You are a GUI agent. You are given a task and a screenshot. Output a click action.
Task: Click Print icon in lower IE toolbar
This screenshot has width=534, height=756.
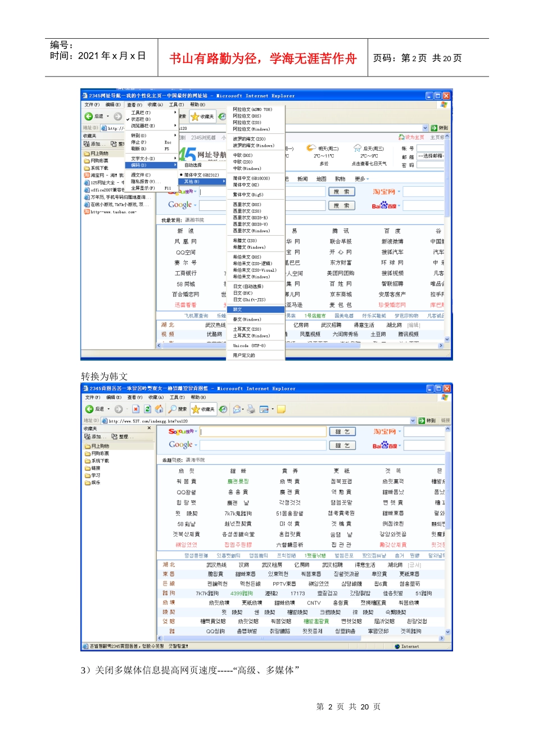point(251,409)
